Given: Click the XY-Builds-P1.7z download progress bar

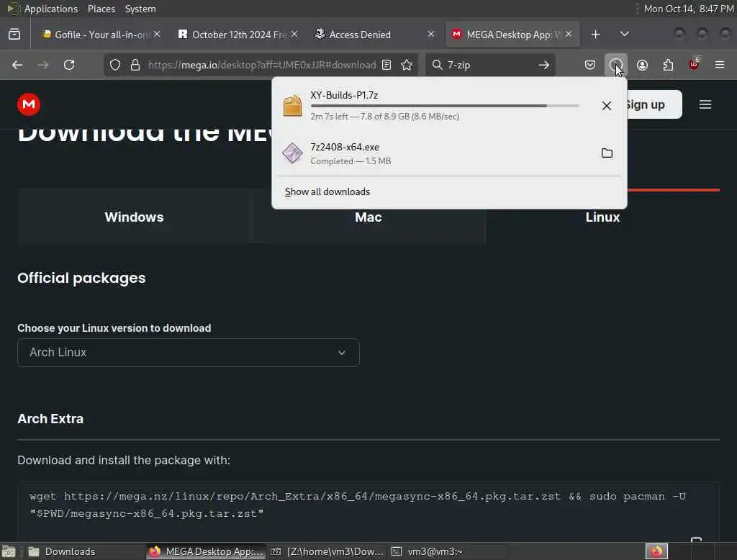Looking at the screenshot, I should click(x=444, y=107).
